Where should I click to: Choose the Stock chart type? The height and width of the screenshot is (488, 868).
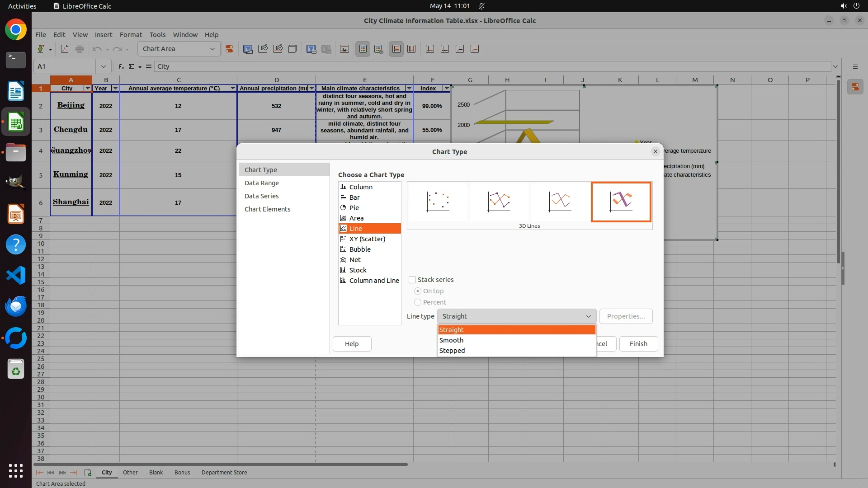click(358, 270)
